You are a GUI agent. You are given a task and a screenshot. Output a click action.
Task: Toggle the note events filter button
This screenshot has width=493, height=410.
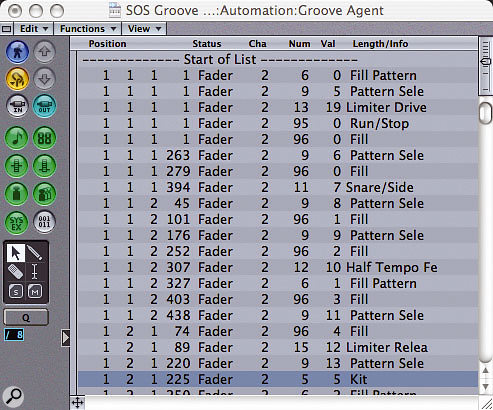16,138
